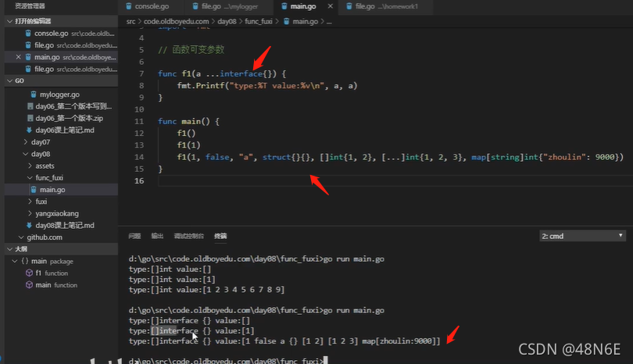Click the interface keyword on line 7
633x364 pixels.
[x=241, y=74]
